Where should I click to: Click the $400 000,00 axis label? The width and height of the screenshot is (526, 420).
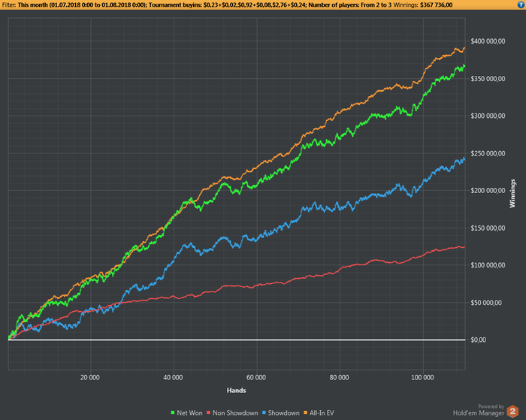click(488, 41)
